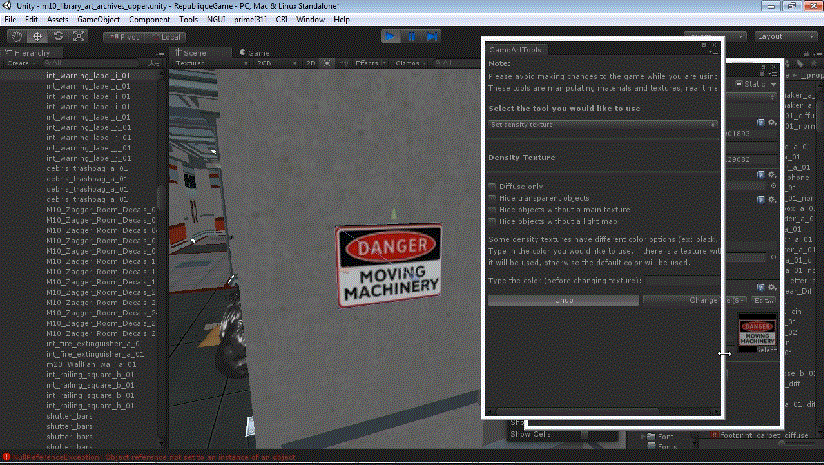Click the green Y-axis gizmo arrow

(394, 214)
